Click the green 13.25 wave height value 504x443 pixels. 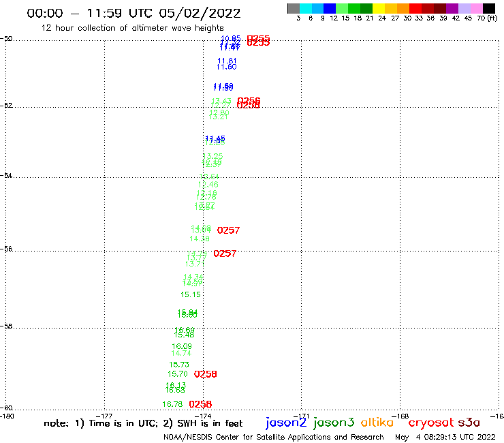(x=212, y=156)
